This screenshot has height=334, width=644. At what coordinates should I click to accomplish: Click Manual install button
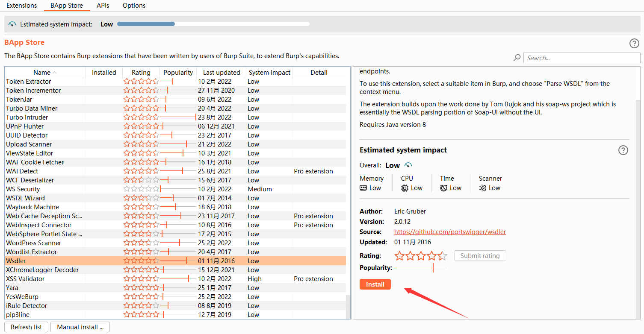pyautogui.click(x=80, y=327)
